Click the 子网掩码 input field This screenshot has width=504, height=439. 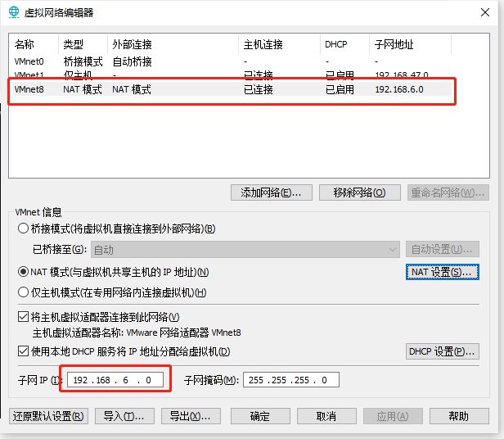(291, 380)
